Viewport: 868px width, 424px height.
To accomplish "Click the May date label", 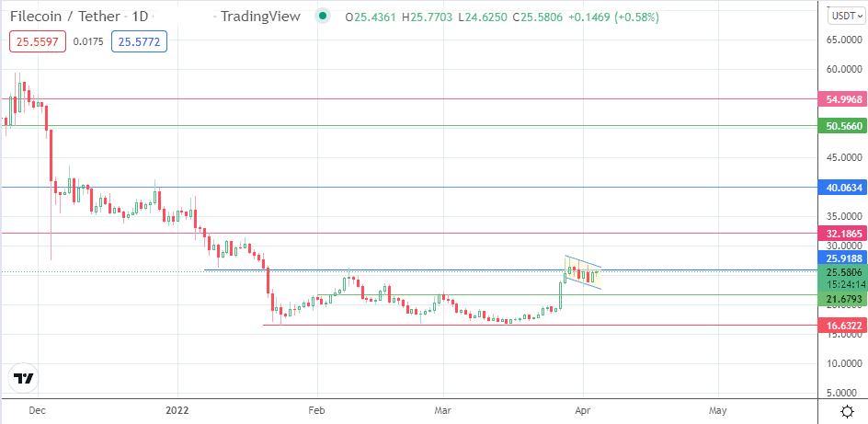I will [718, 411].
